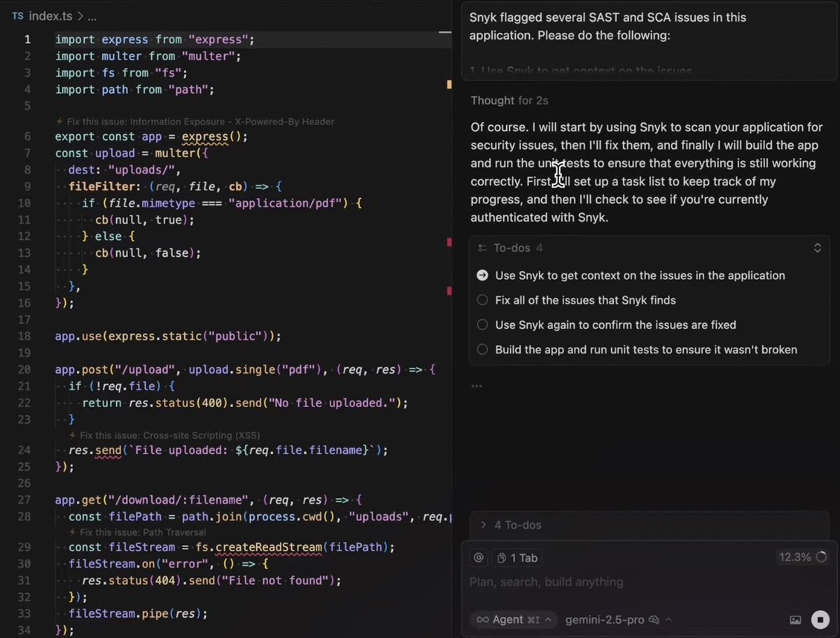The image size is (840, 638).
Task: Click the context usage circle beside 12.3%
Action: (x=821, y=557)
